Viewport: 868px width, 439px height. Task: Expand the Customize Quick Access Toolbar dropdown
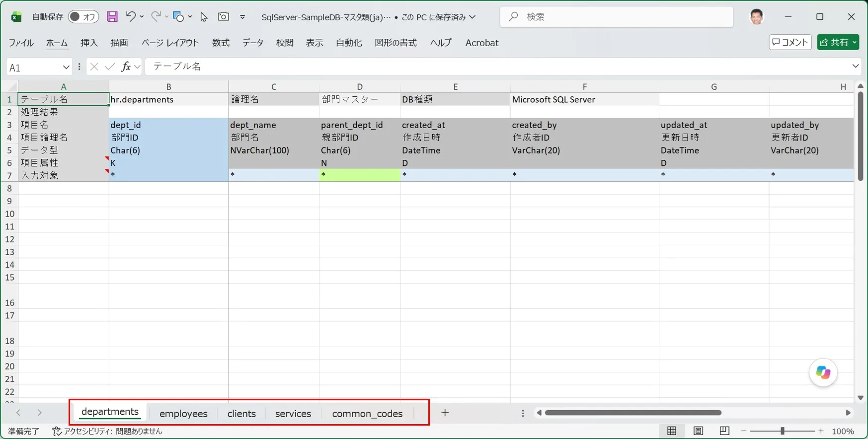[242, 17]
